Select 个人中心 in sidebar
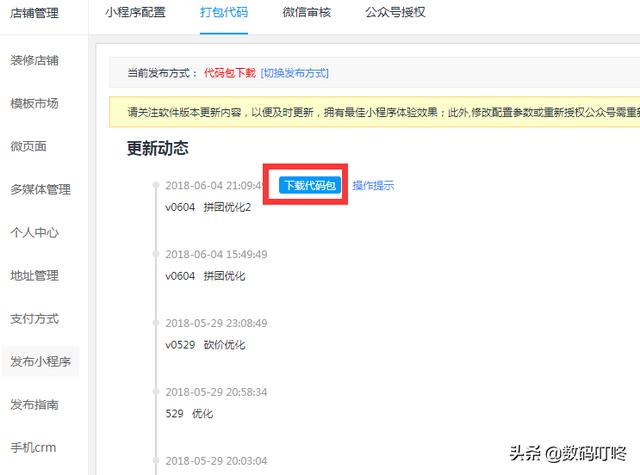The width and height of the screenshot is (640, 475). [34, 232]
